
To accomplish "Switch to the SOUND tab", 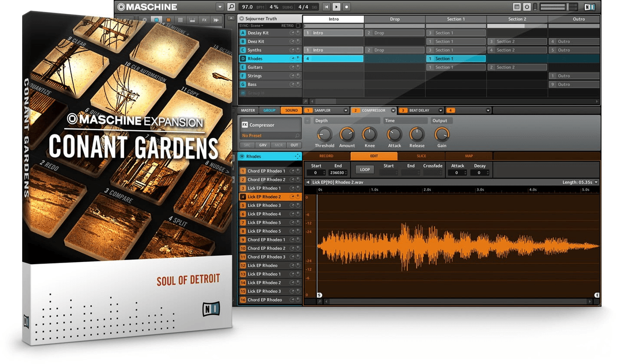I will 291,110.
